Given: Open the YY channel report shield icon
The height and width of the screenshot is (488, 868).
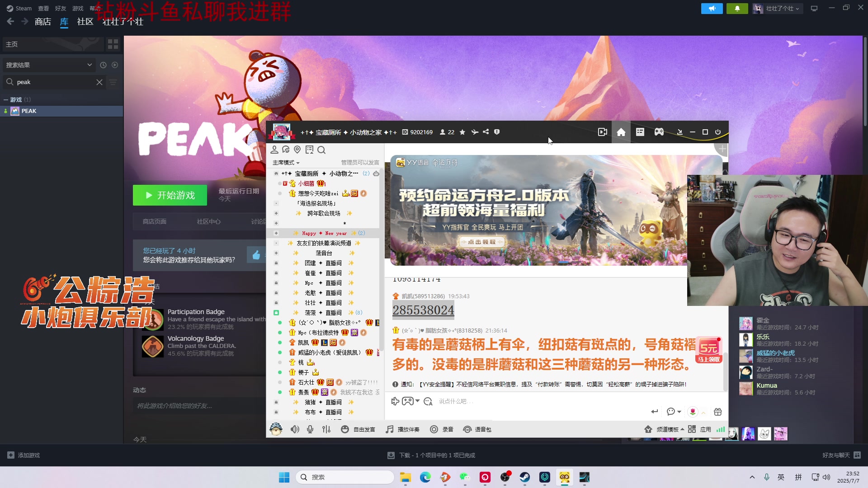Looking at the screenshot, I should [x=497, y=132].
